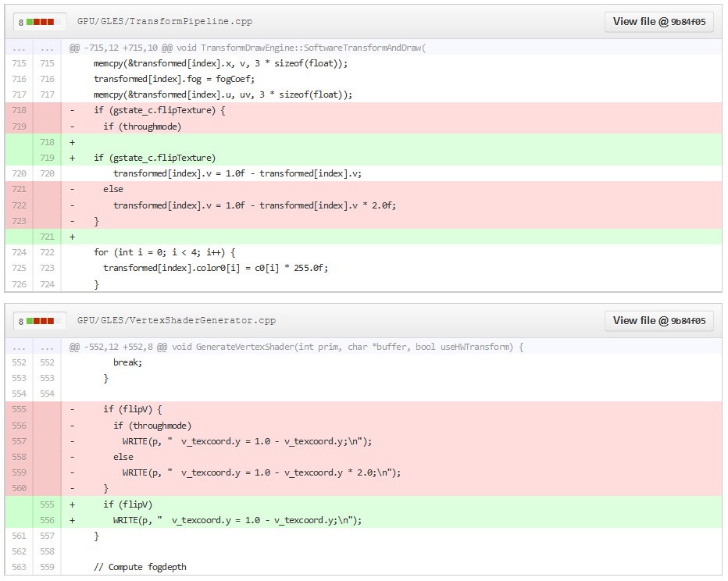Click the 'break;' code line at 552
The width and height of the screenshot is (728, 581).
128,363
